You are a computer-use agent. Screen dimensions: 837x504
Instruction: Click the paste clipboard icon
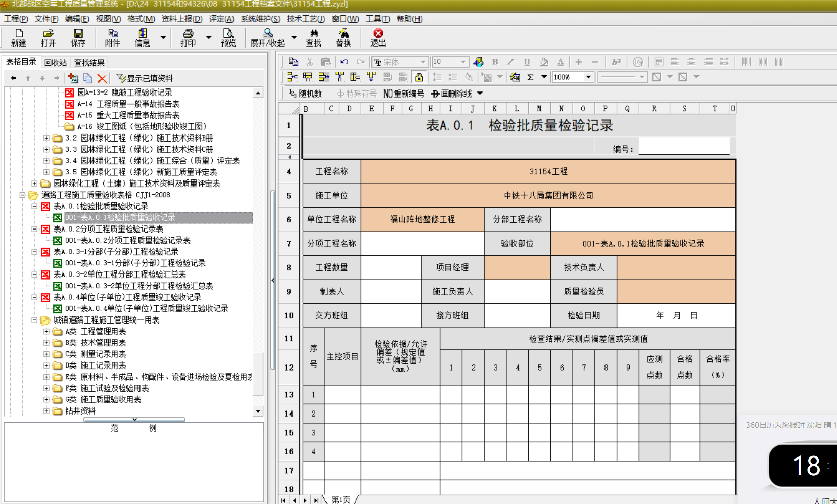point(326,62)
